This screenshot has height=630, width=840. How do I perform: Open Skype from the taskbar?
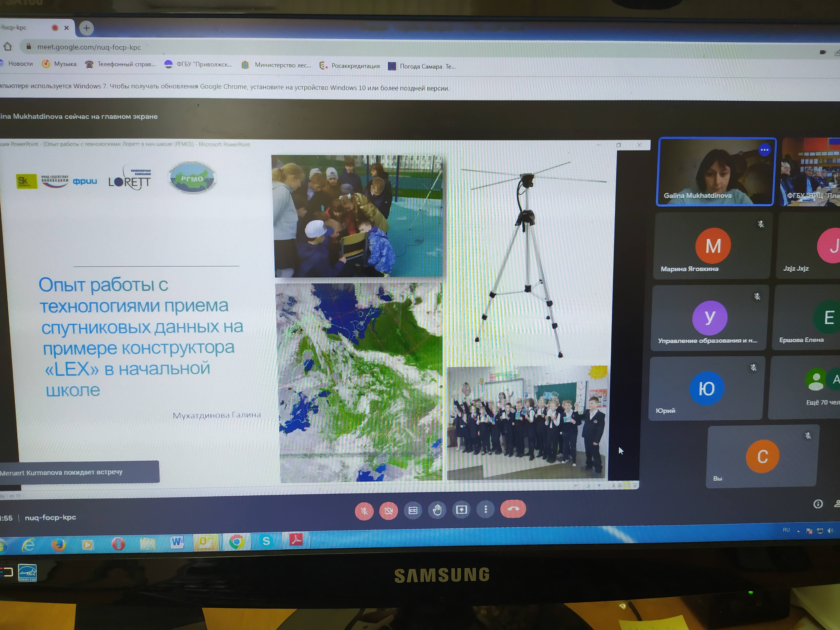click(x=266, y=541)
